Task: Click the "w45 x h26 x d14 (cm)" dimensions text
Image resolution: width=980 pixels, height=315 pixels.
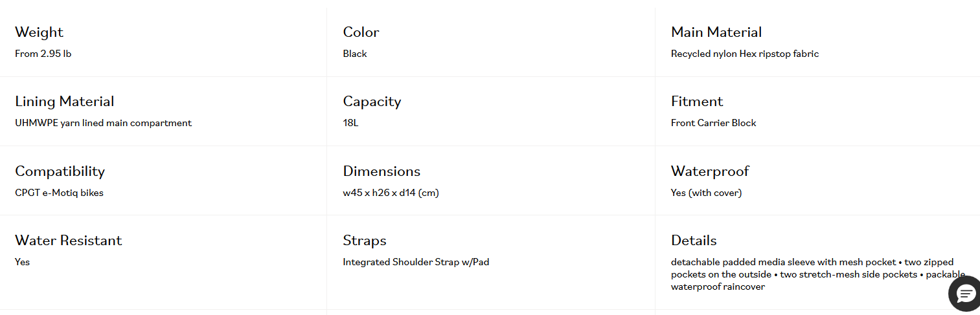Action: tap(391, 193)
